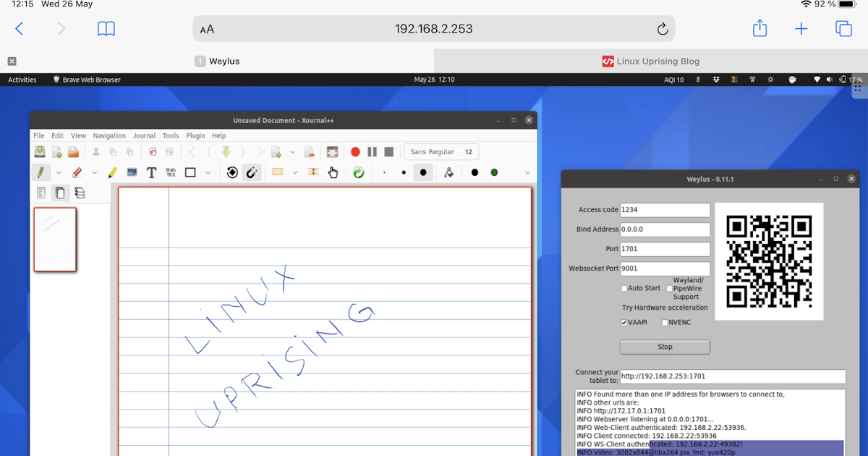Open the Journal menu in Xournal++
Screen dimensions: 868x456
click(x=144, y=135)
